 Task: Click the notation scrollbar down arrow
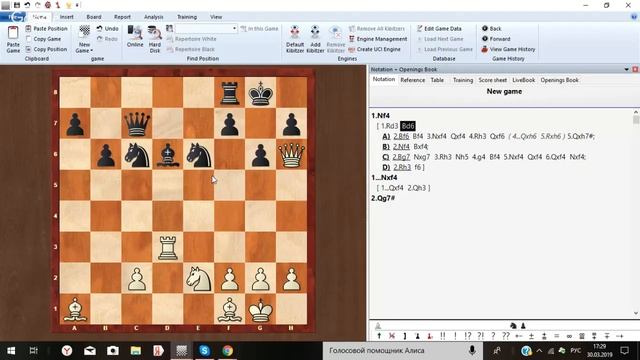(636, 313)
